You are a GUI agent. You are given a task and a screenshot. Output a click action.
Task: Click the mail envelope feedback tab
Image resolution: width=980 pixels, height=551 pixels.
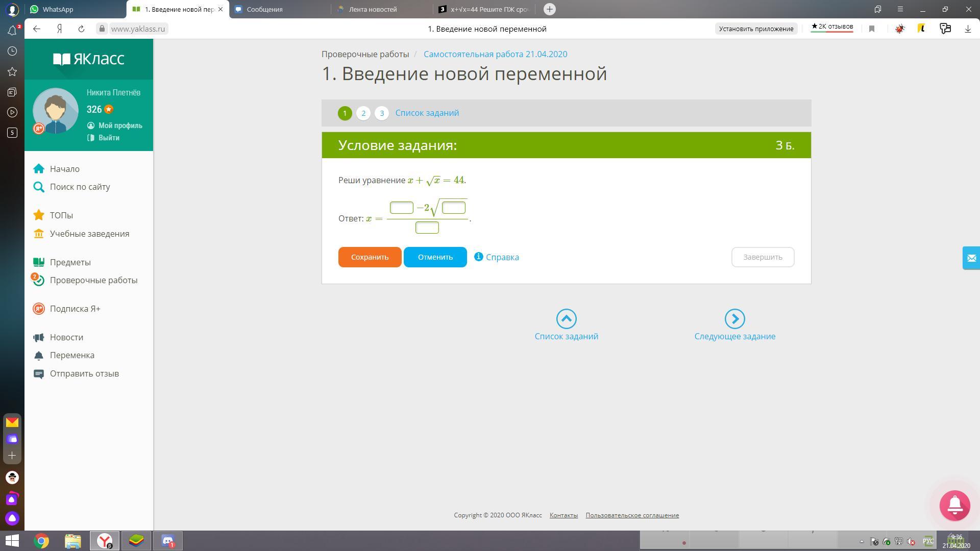click(x=971, y=258)
